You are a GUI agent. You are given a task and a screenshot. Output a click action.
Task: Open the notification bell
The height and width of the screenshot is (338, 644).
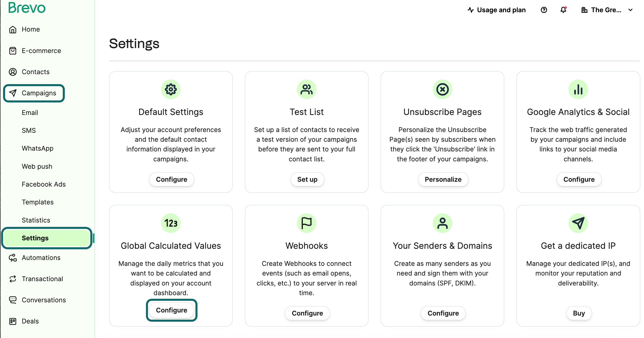(563, 10)
